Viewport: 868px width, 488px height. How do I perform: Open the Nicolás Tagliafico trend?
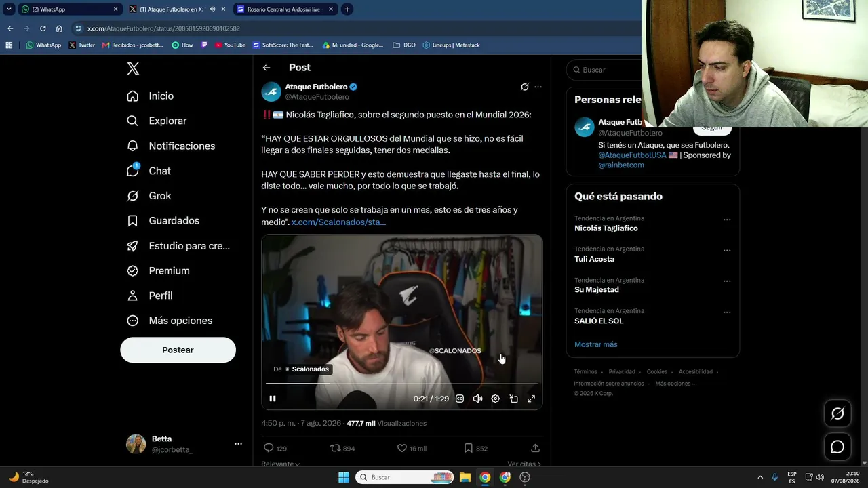pos(606,228)
